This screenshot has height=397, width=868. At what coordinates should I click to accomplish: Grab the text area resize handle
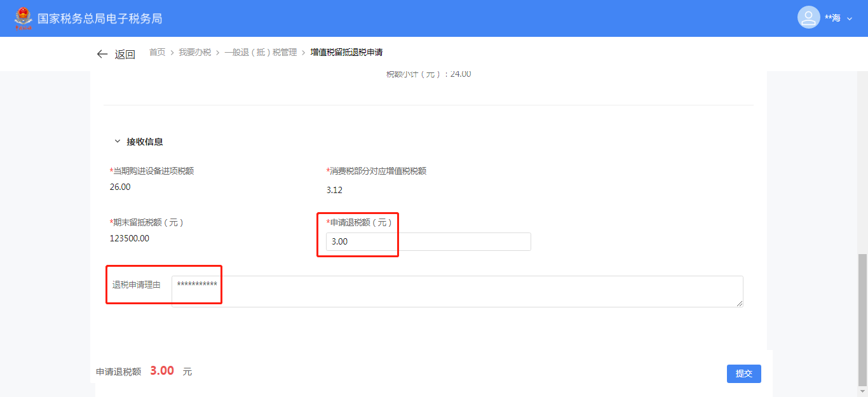coord(740,304)
